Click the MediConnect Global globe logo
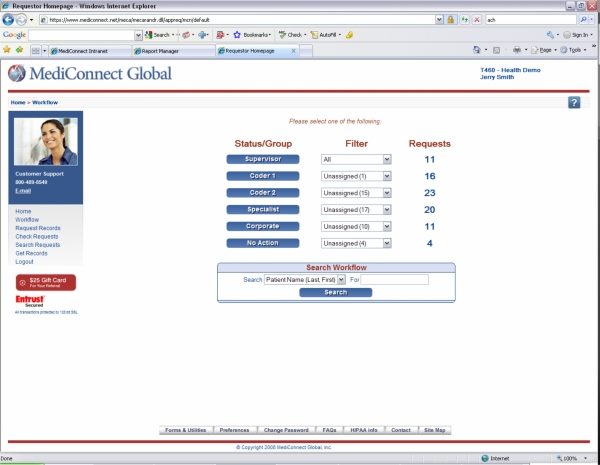600x465 pixels. click(16, 73)
